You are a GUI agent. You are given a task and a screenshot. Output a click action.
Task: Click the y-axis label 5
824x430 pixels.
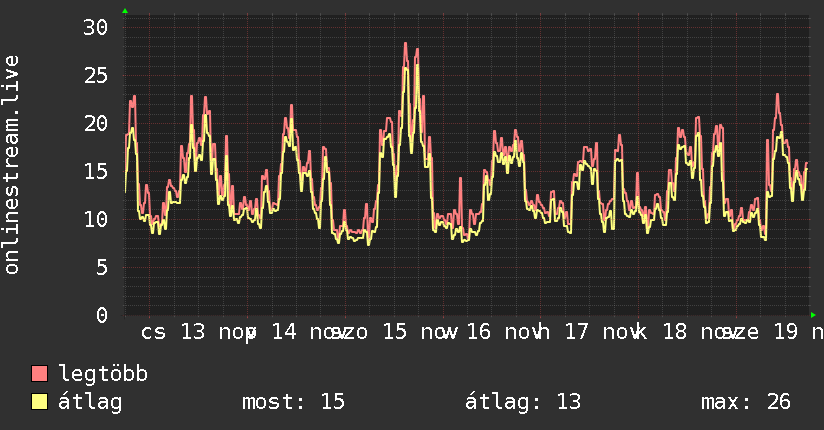[x=102, y=268]
